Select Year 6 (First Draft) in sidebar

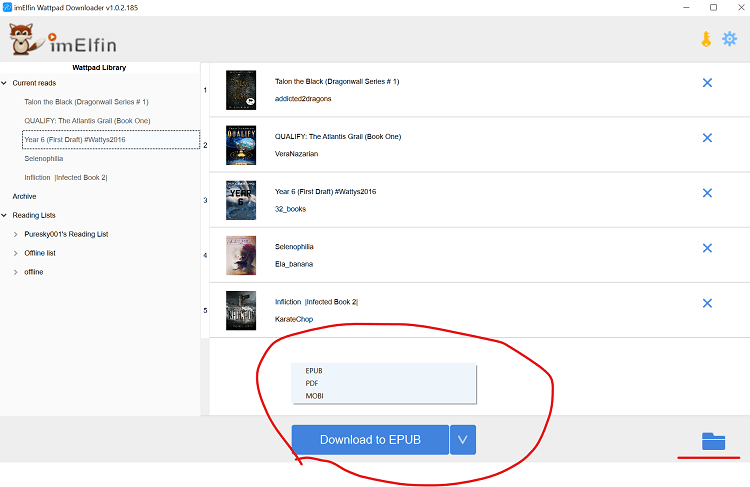pyautogui.click(x=111, y=140)
